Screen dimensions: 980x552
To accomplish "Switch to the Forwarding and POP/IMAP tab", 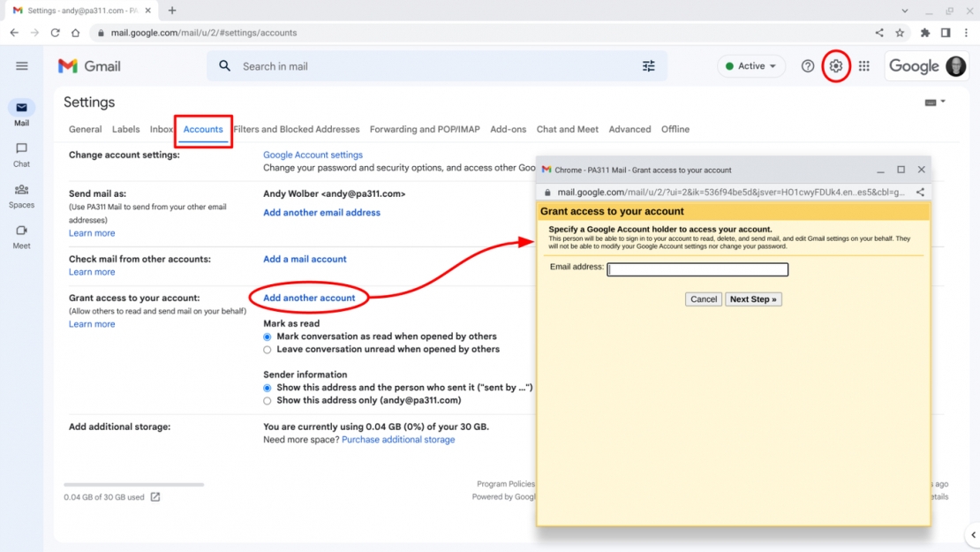I will click(x=424, y=129).
